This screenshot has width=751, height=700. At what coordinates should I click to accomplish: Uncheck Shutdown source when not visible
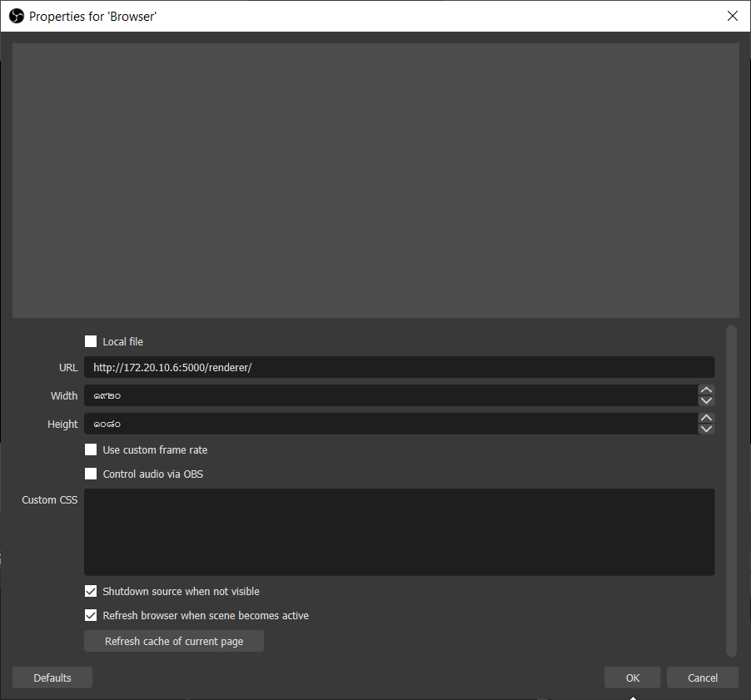pyautogui.click(x=91, y=591)
